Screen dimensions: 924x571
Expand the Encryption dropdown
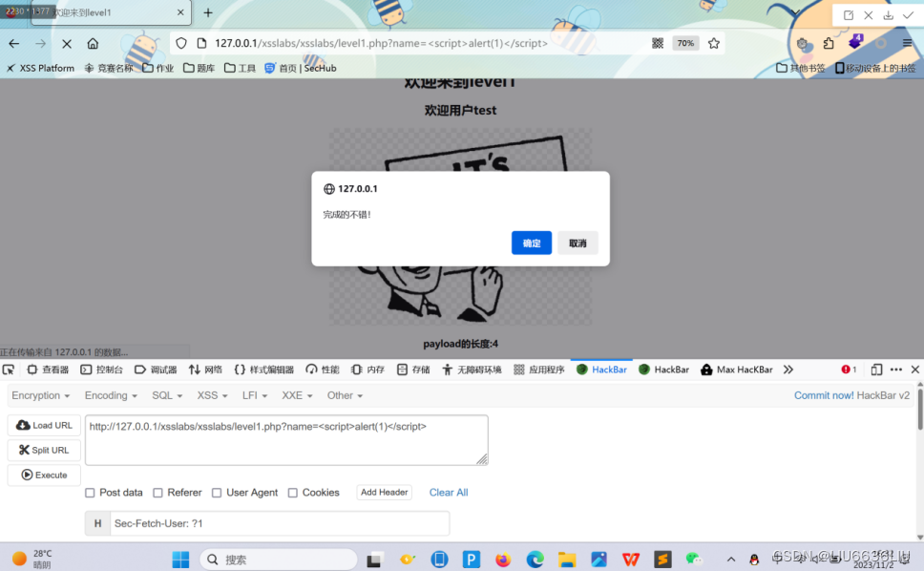41,395
